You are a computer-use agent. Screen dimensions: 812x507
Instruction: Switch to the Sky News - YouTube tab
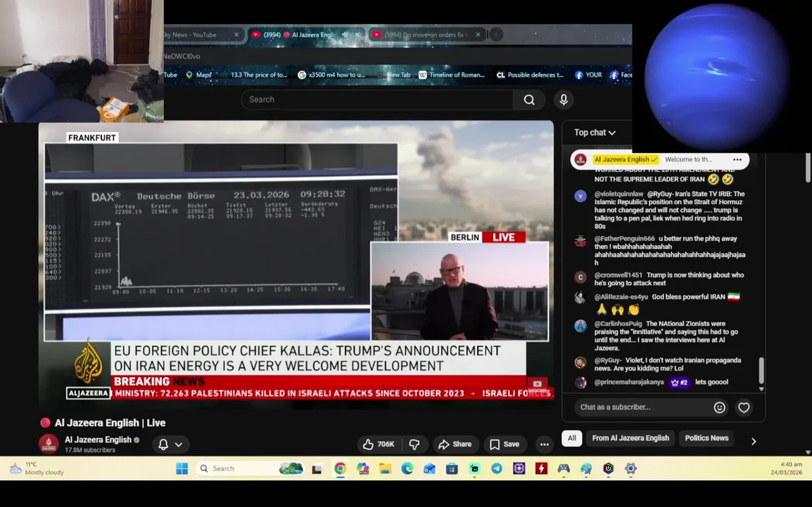point(196,35)
